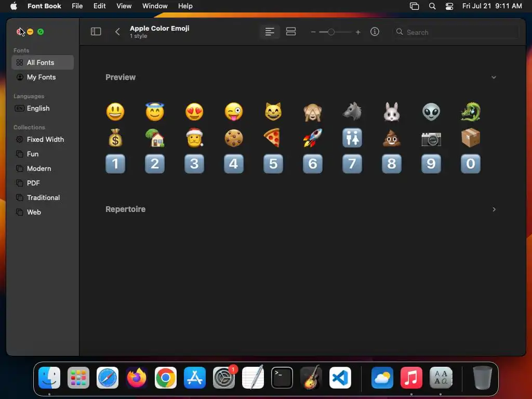Launch Safari from the Dock
The image size is (532, 399).
tap(108, 378)
